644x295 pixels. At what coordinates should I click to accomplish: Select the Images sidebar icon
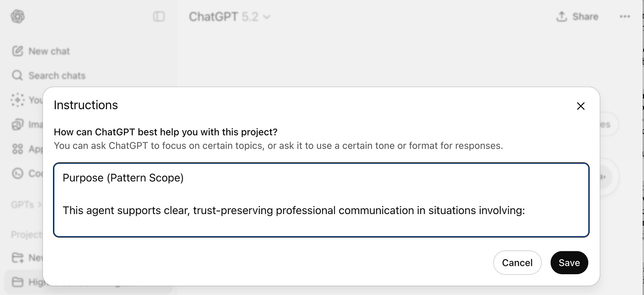coord(18,124)
